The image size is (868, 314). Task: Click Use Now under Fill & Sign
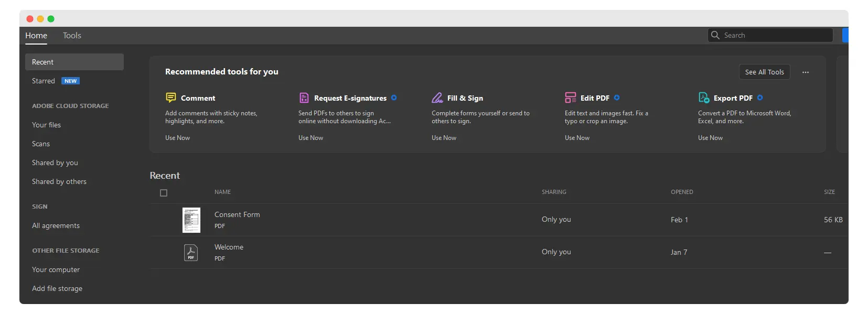pos(444,138)
